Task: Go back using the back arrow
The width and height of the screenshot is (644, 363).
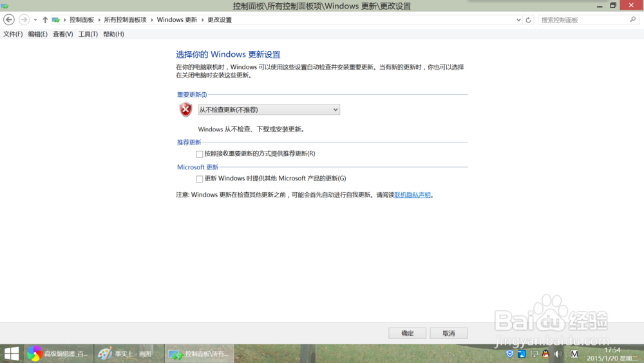Action: click(8, 20)
